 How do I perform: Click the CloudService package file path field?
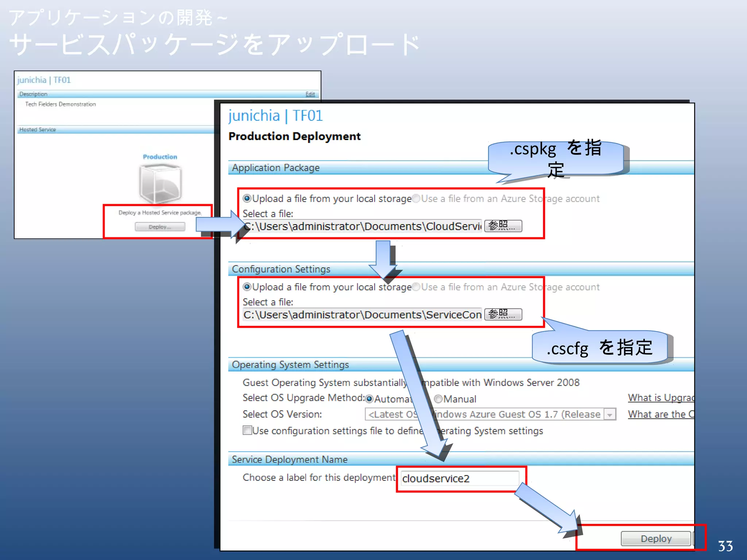(362, 226)
